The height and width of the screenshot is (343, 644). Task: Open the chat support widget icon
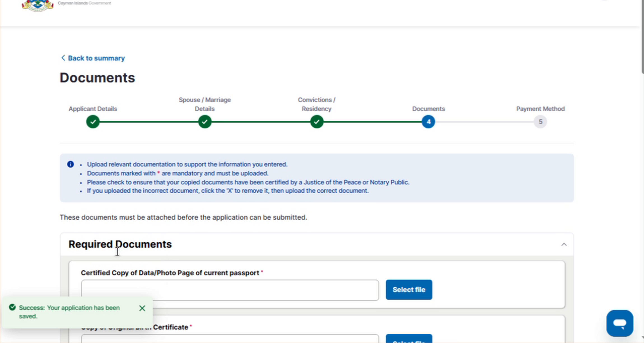coord(620,323)
